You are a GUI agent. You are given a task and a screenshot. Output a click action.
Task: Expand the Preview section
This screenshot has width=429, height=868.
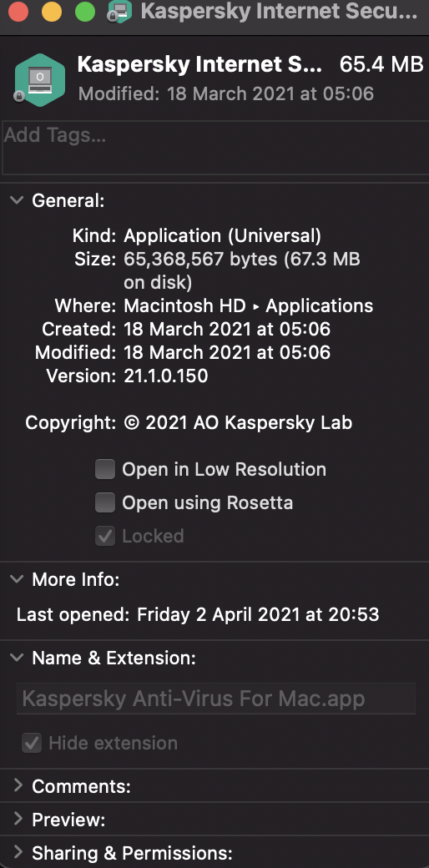[18, 819]
